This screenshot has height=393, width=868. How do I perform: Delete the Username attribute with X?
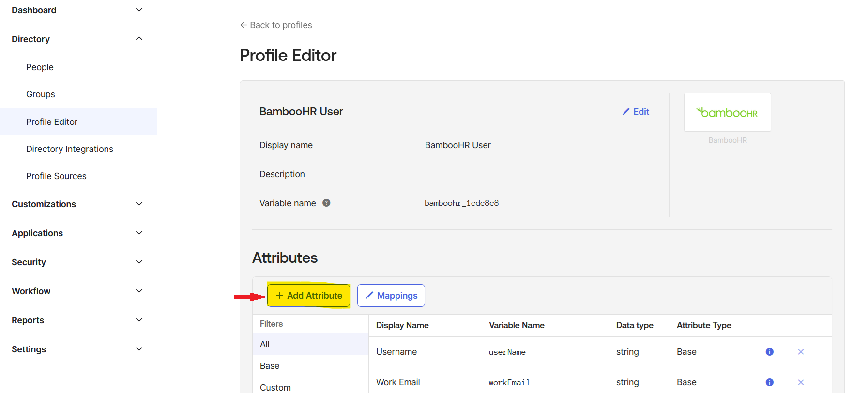[x=801, y=352]
